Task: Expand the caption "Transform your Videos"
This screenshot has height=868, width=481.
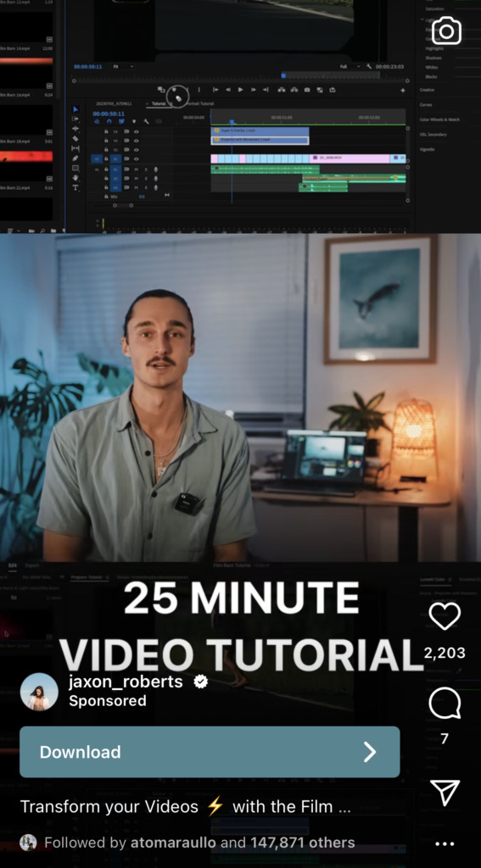Action: (186, 807)
